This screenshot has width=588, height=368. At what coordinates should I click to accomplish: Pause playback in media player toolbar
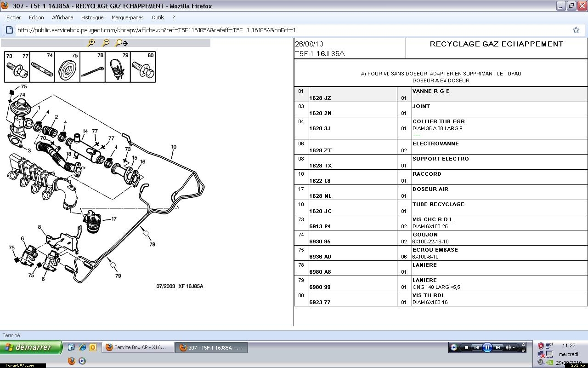point(487,347)
